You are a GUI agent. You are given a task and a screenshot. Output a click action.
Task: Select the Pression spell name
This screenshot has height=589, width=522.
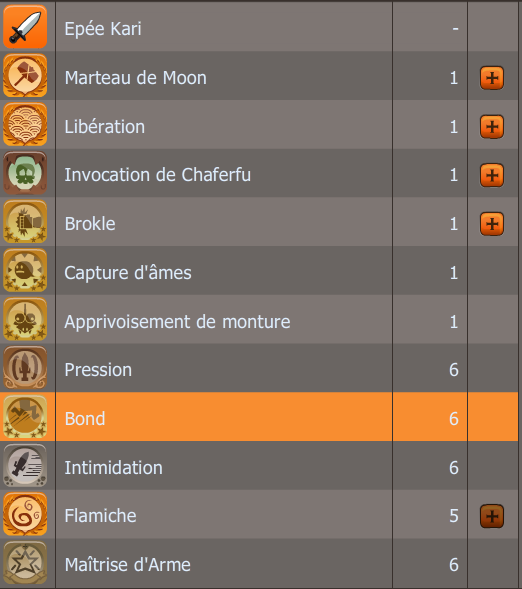[x=98, y=370]
